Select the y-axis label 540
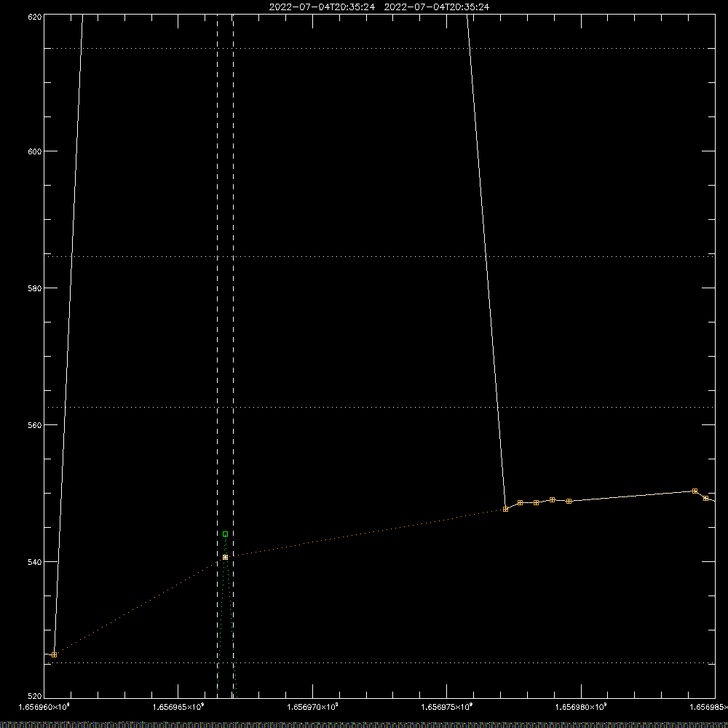Screen dimensions: 728x728 pyautogui.click(x=35, y=562)
